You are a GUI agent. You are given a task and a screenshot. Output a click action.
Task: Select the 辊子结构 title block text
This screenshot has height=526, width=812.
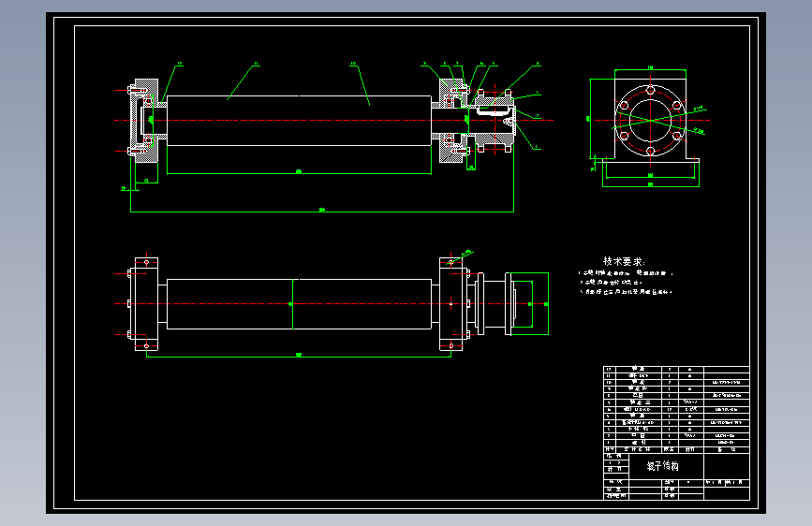pyautogui.click(x=663, y=466)
